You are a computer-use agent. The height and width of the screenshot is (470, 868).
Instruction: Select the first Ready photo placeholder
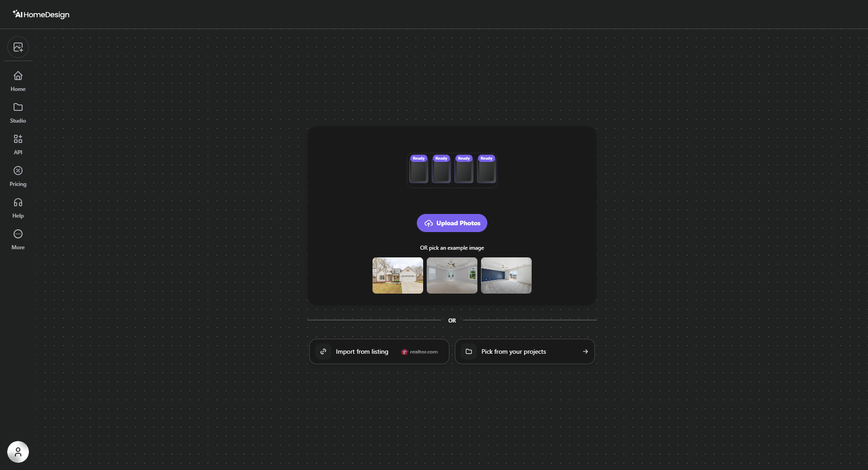coord(419,169)
